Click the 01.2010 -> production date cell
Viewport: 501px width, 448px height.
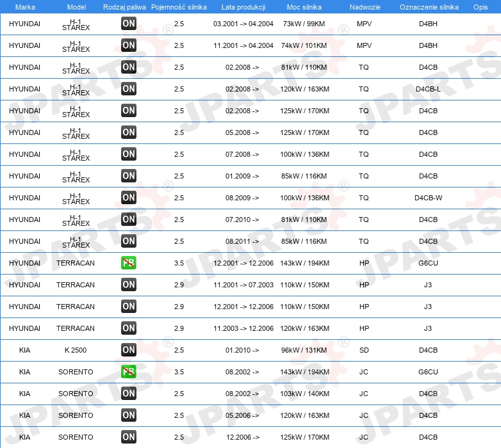coord(242,350)
